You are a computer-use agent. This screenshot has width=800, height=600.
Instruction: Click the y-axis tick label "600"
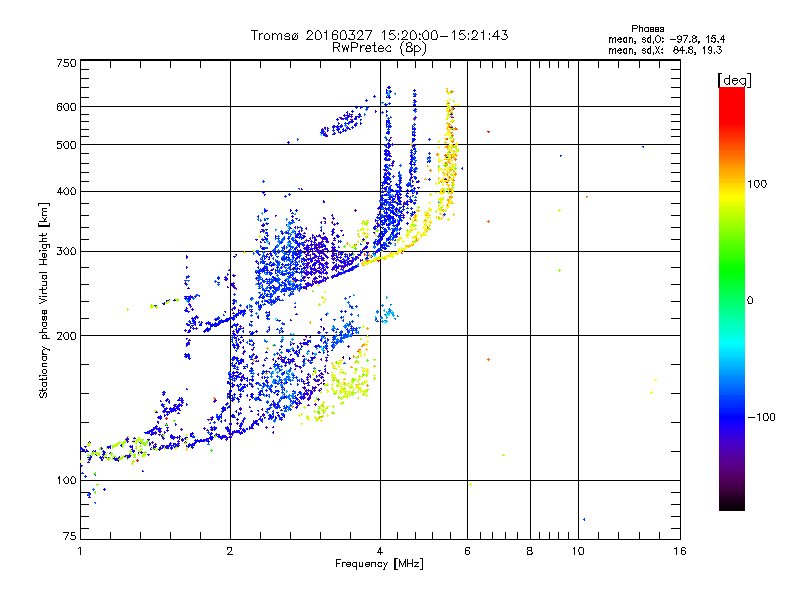[x=67, y=107]
